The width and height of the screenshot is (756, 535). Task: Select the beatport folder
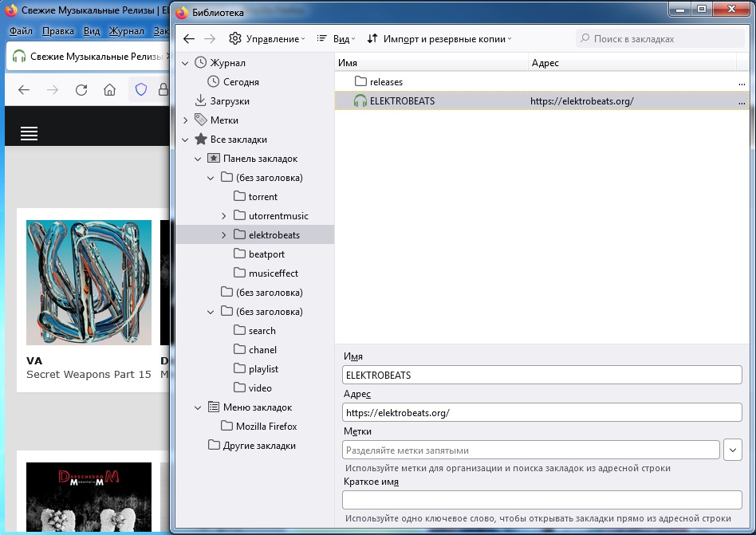coord(266,254)
